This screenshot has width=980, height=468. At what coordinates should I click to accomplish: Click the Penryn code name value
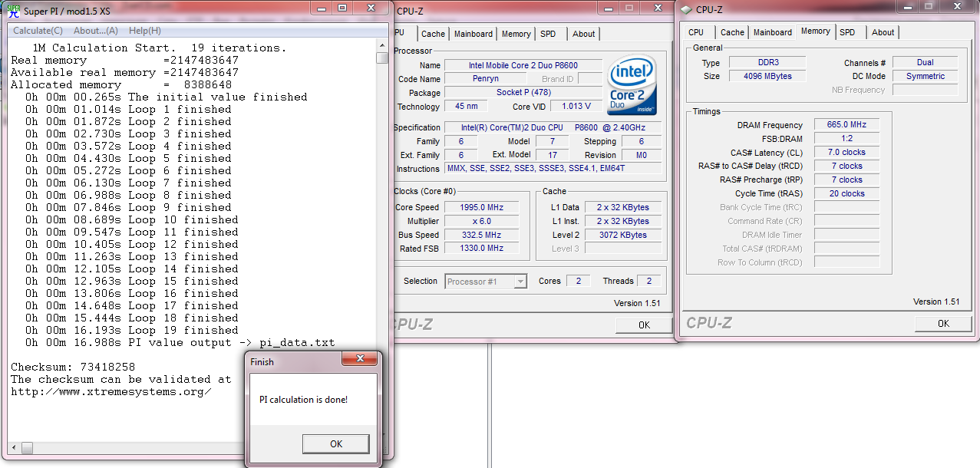[x=485, y=79]
